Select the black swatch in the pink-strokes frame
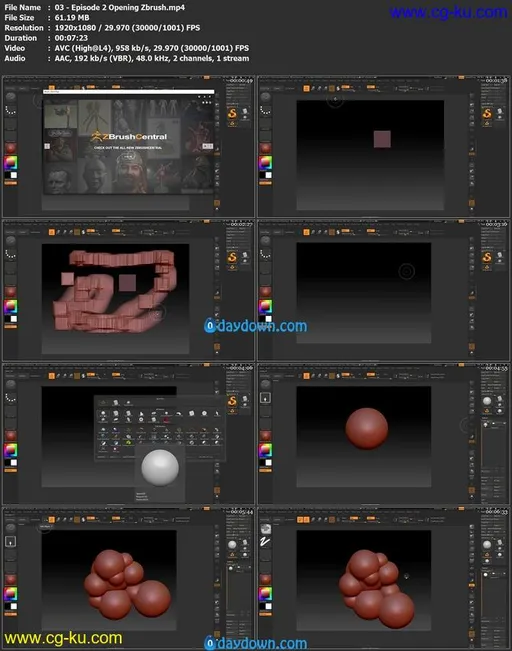The height and width of the screenshot is (651, 512). [x=7, y=319]
